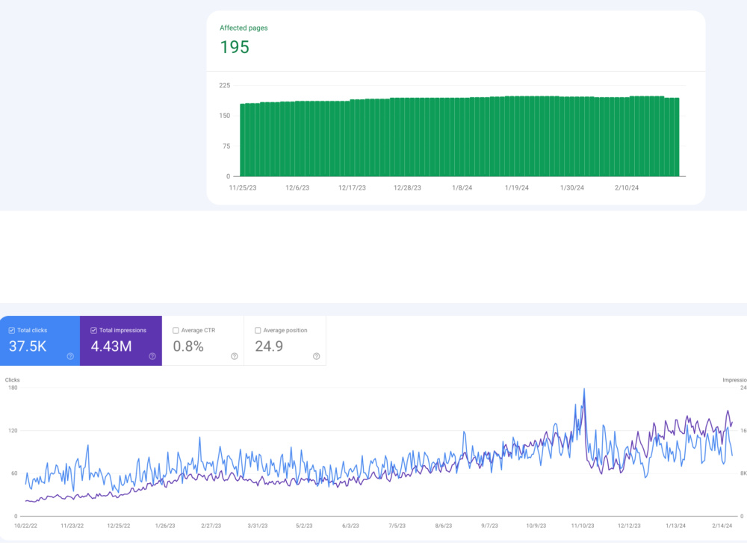This screenshot has height=560, width=747.
Task: Click the 9/7/23 line chart date label
Action: (x=489, y=526)
